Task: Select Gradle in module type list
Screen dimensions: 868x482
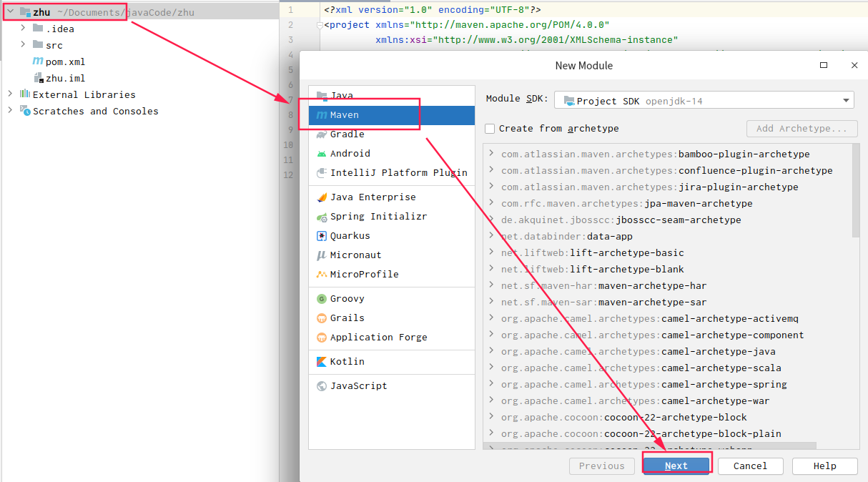Action: coord(392,134)
